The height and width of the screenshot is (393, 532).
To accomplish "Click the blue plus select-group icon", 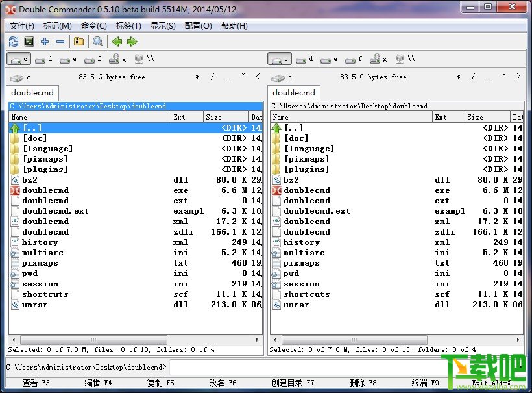I will [45, 42].
